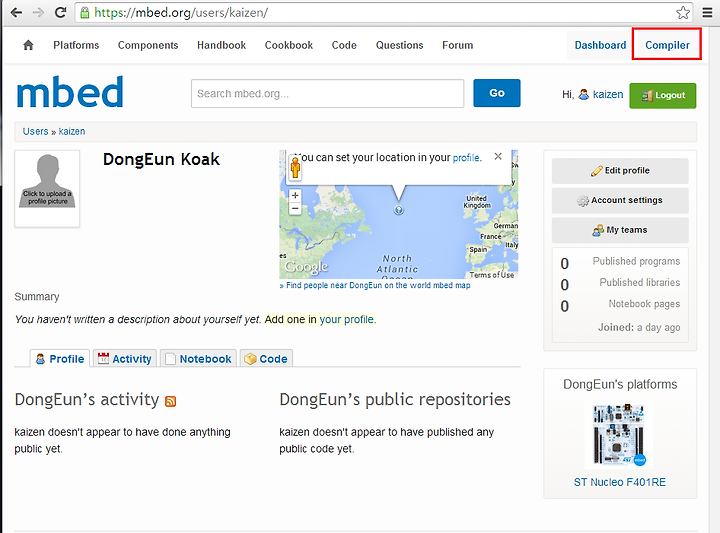Open the Cookbook menu item

[289, 45]
